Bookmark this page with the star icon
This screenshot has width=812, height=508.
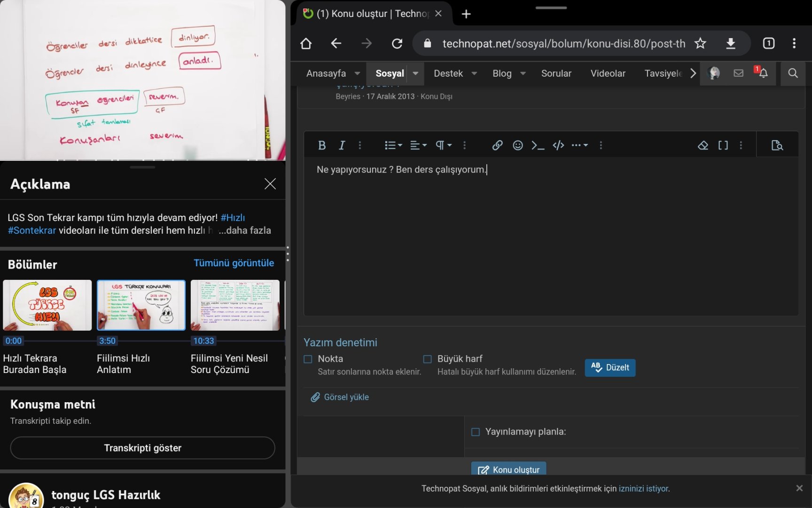[x=700, y=44]
